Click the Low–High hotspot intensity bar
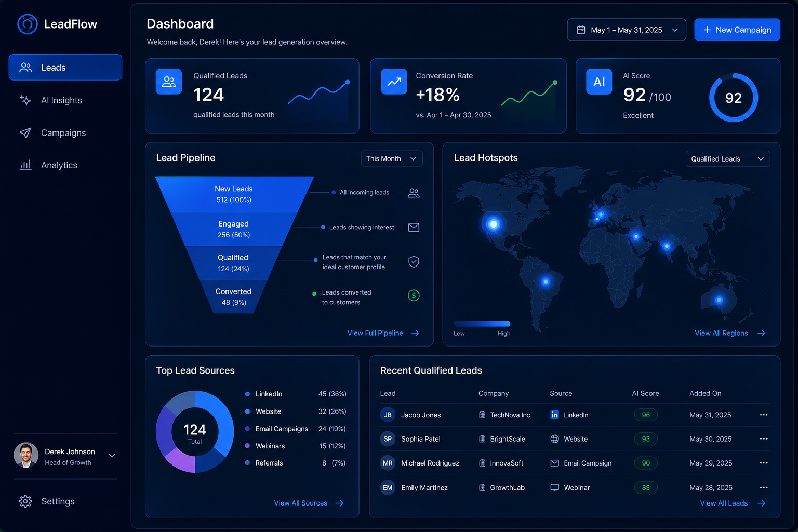 [x=482, y=324]
